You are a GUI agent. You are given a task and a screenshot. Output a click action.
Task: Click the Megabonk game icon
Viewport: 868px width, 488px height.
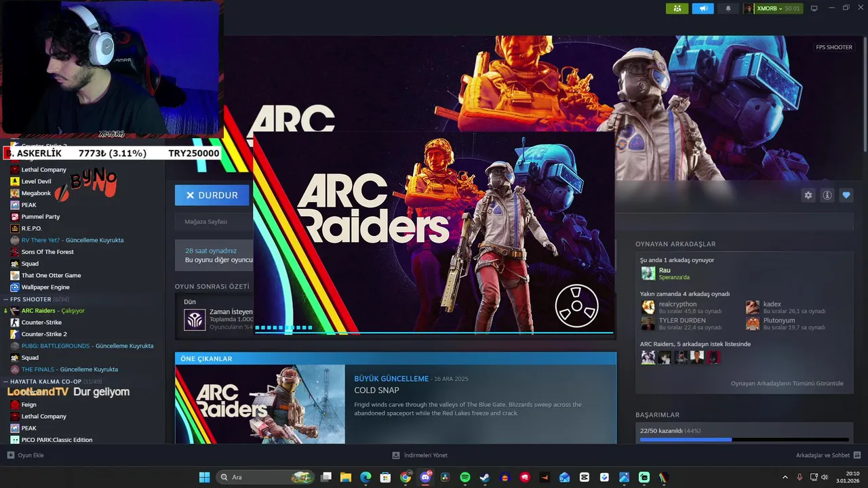click(x=15, y=193)
